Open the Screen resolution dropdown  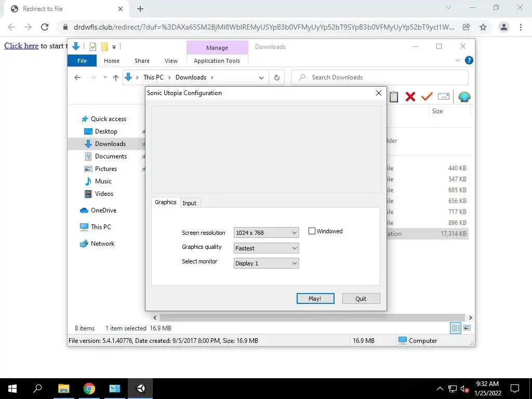click(266, 233)
